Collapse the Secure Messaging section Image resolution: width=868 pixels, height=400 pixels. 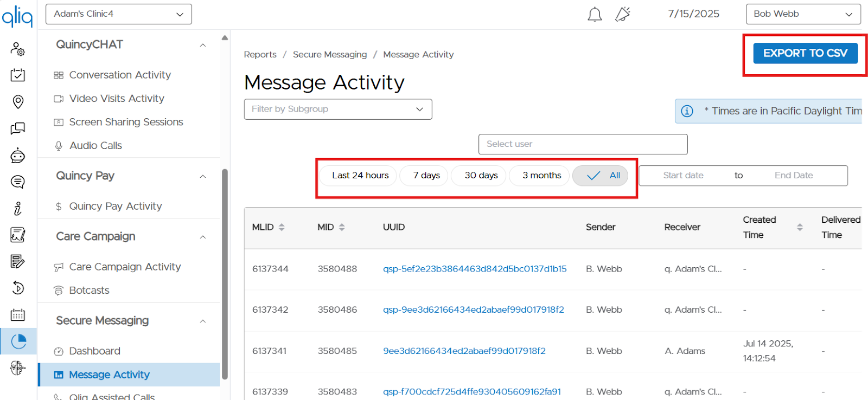click(203, 321)
